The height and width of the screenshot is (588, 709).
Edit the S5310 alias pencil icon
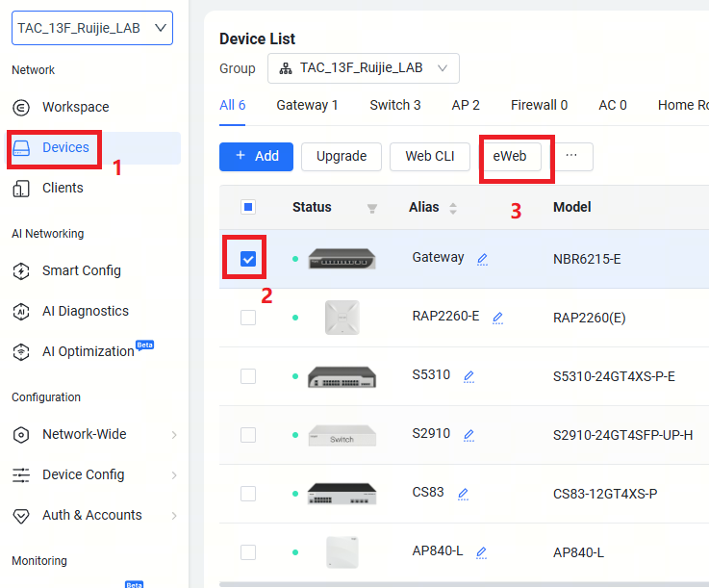point(468,376)
